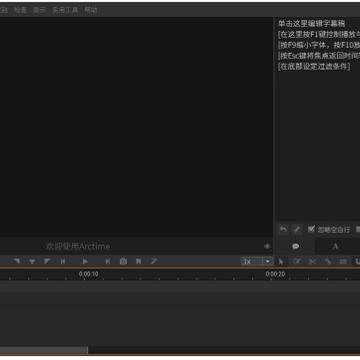This screenshot has height=360, width=360.
Task: Select the chain link merge tool
Action: [328, 262]
